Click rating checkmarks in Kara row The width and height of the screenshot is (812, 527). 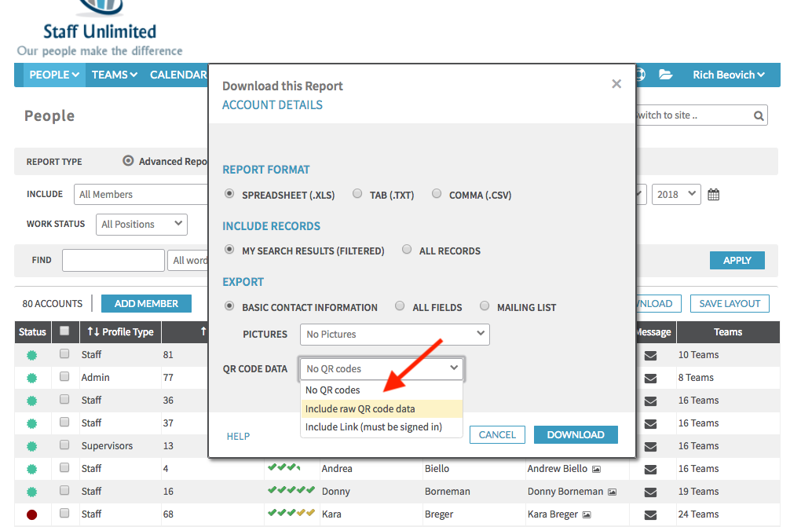tap(291, 513)
